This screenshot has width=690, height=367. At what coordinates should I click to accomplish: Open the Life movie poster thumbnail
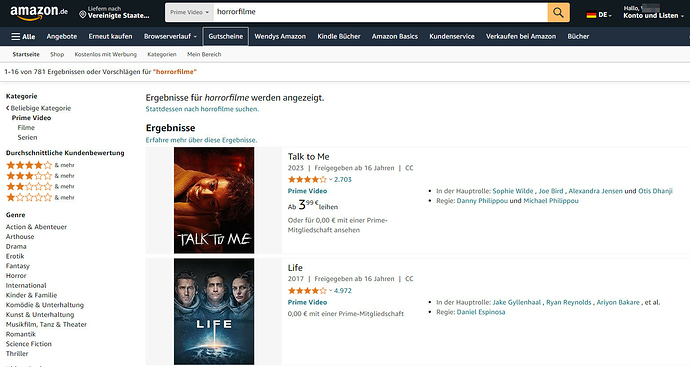pyautogui.click(x=214, y=312)
